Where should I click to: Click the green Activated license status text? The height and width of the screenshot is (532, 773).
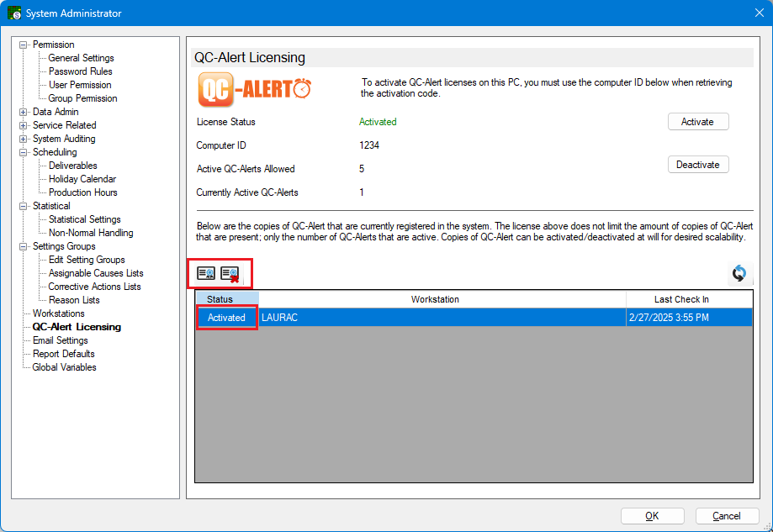pos(378,122)
